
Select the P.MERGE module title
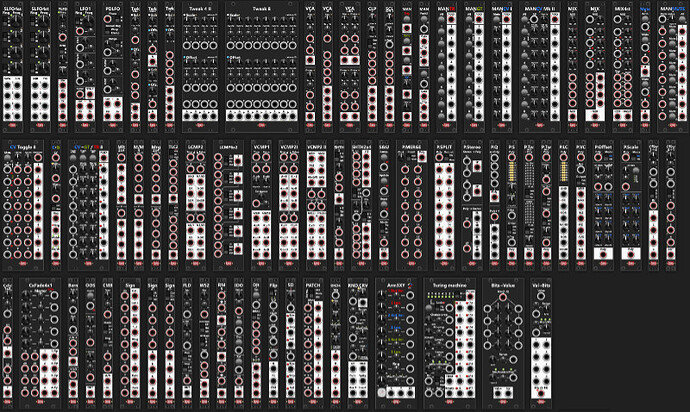click(x=411, y=147)
